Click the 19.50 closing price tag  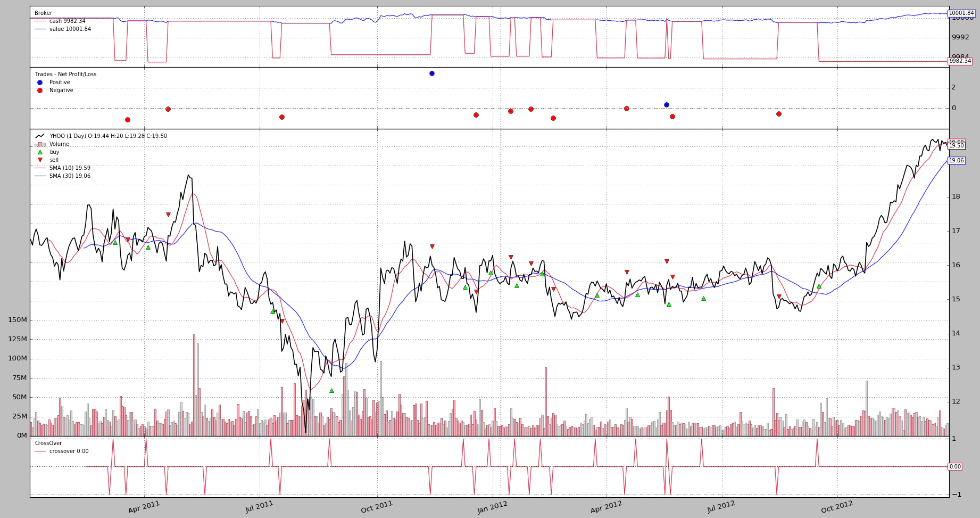point(956,146)
